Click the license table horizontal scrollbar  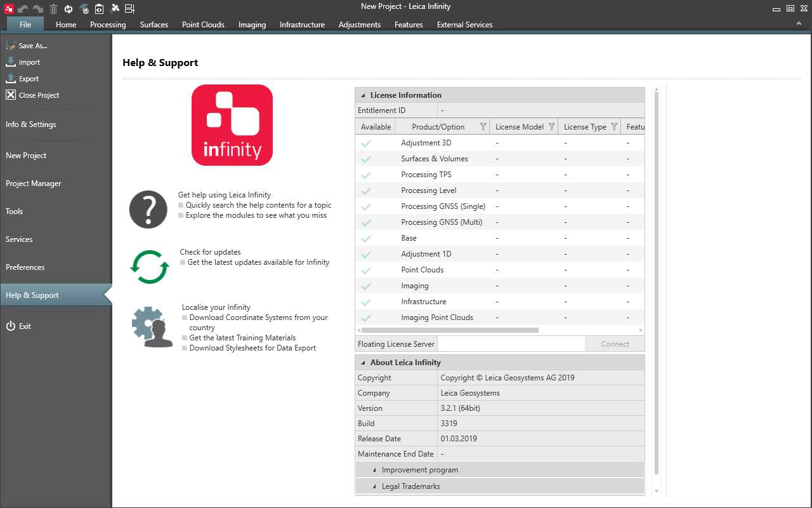pyautogui.click(x=449, y=330)
